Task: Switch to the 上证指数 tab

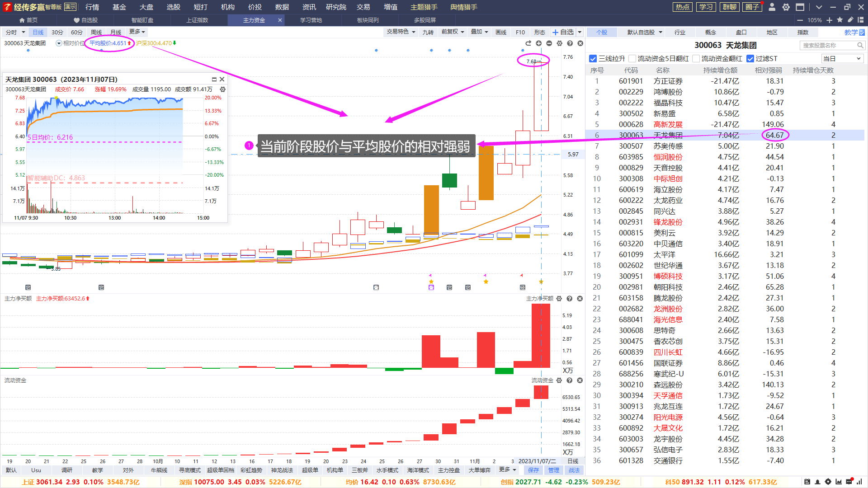Action: 197,20
